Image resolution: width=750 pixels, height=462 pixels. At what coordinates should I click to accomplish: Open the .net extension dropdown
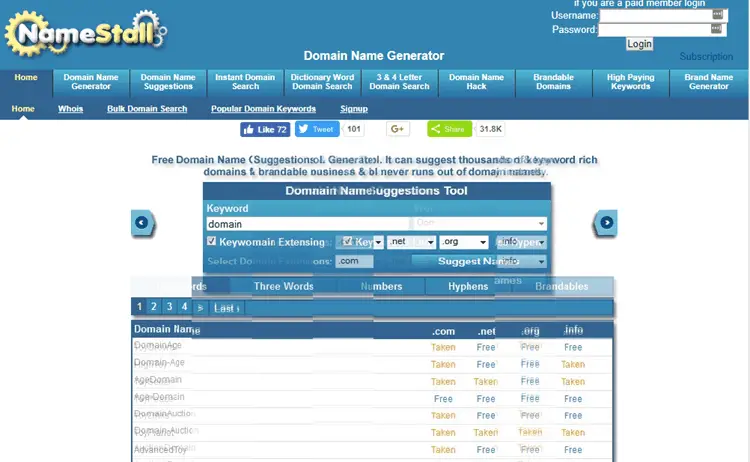(x=411, y=242)
